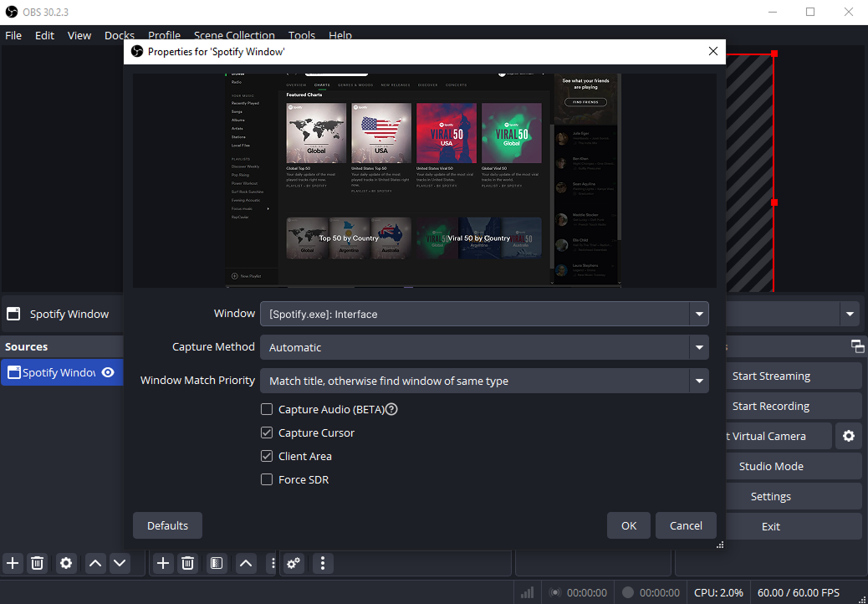This screenshot has width=868, height=604.
Task: Add a new source with the plus icon
Action: click(x=13, y=563)
